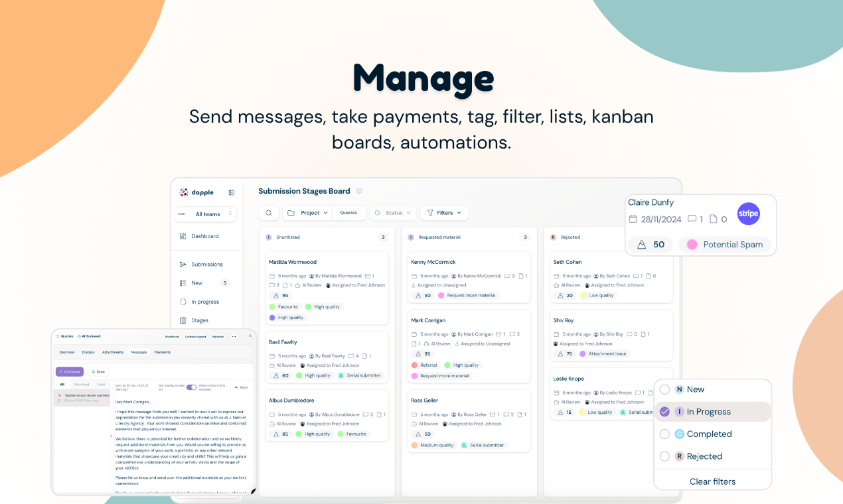Image resolution: width=843 pixels, height=504 pixels.
Task: Open the Ross Geller submission card
Action: [x=469, y=421]
